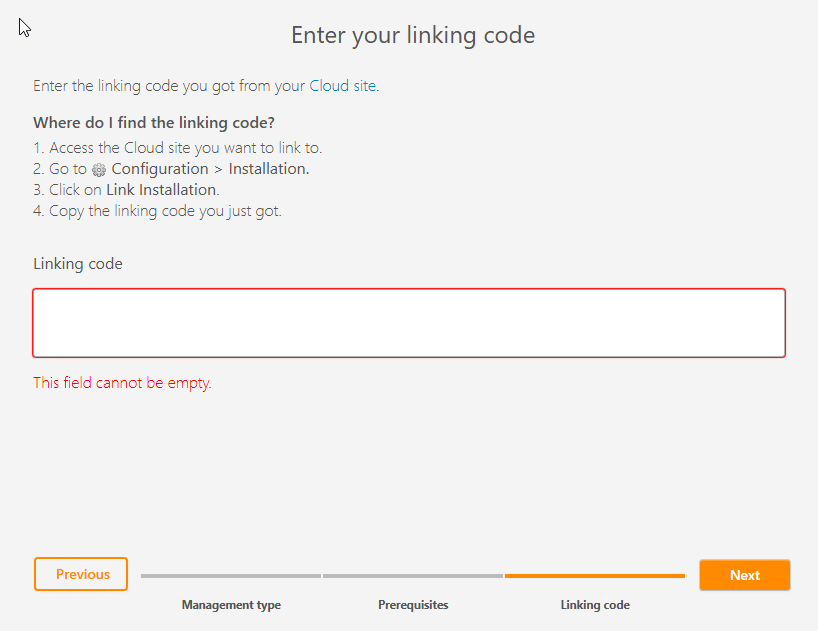Click the 'Linking code' label above the input
Viewport: 818px width, 631px height.
78,264
